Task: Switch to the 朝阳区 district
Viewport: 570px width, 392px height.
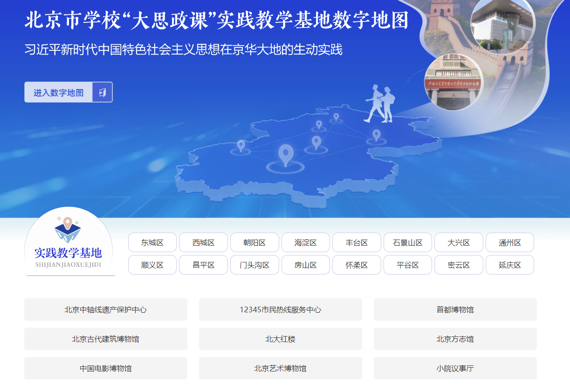Action: coord(254,242)
